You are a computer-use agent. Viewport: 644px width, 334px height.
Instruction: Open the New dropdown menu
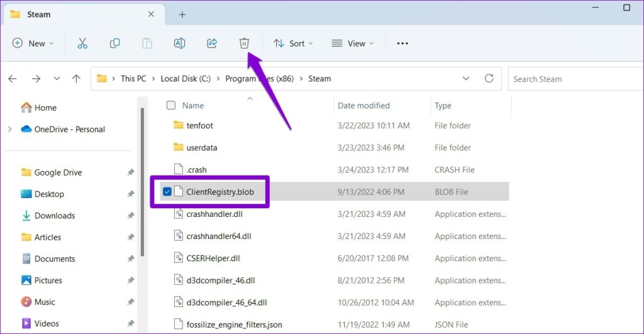tap(33, 43)
